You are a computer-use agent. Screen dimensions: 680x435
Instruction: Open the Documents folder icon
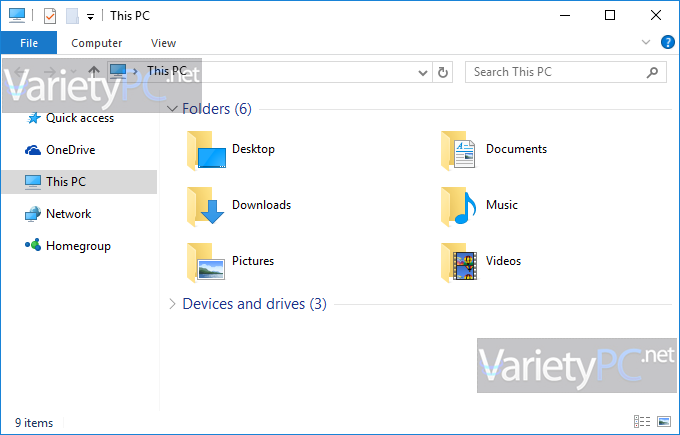(458, 150)
